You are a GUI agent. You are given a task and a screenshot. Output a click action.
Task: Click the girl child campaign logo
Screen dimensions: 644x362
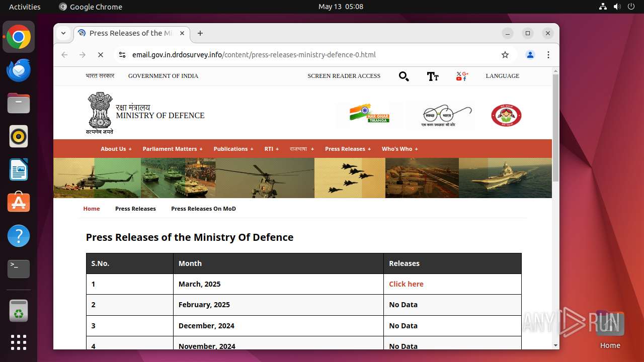(x=506, y=116)
